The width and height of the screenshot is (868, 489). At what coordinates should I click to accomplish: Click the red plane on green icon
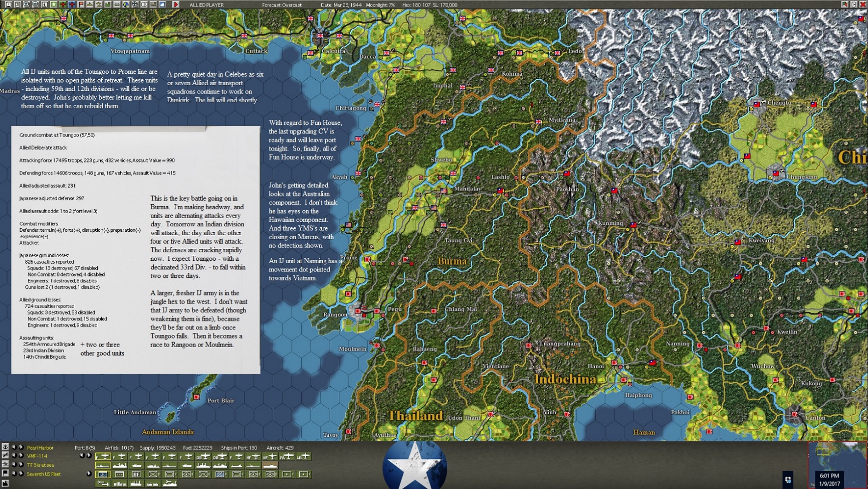(63, 5)
